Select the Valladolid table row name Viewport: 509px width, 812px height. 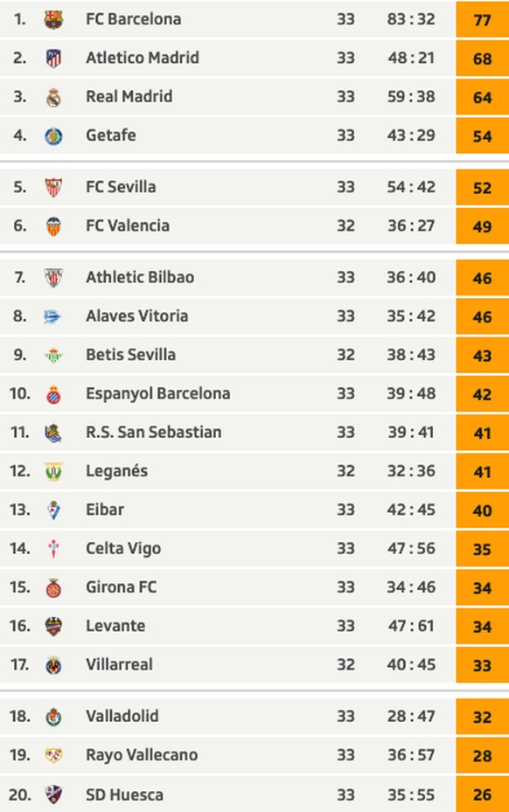click(x=122, y=716)
